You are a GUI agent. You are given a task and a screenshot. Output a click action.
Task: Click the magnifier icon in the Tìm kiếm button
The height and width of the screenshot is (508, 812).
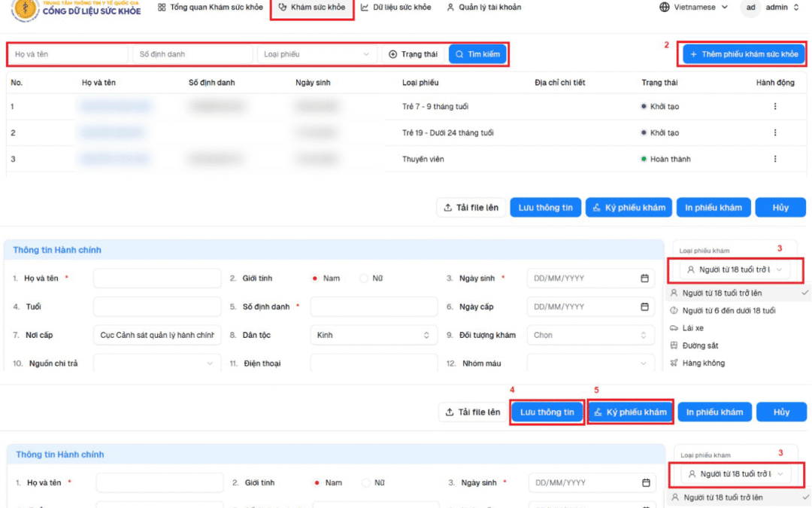click(459, 54)
